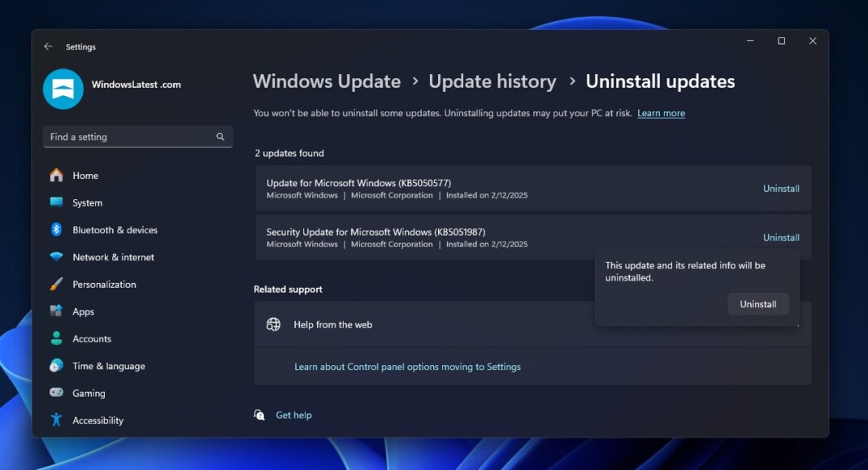The image size is (868, 470).
Task: Go back using the back arrow
Action: tap(48, 47)
